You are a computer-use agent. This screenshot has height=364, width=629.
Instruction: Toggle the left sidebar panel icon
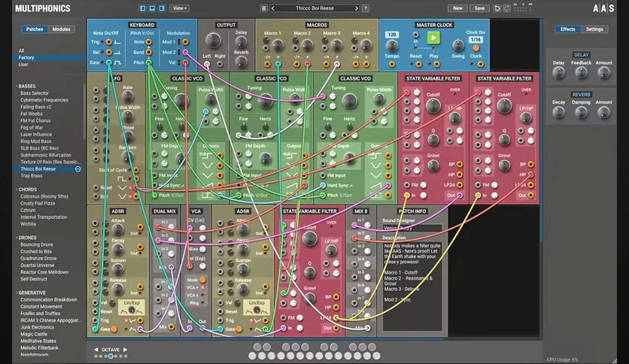[143, 8]
